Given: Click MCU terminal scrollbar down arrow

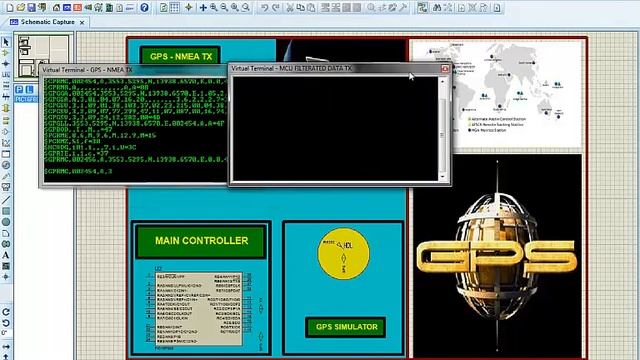Looking at the screenshot, I should 442,177.
